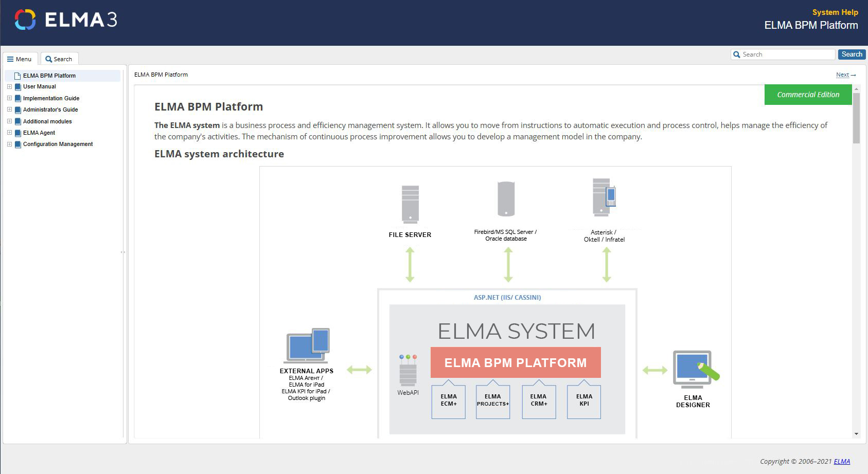Click the ELMA BPM Platform page icon
Screen dimensions: 868x474
[17, 76]
